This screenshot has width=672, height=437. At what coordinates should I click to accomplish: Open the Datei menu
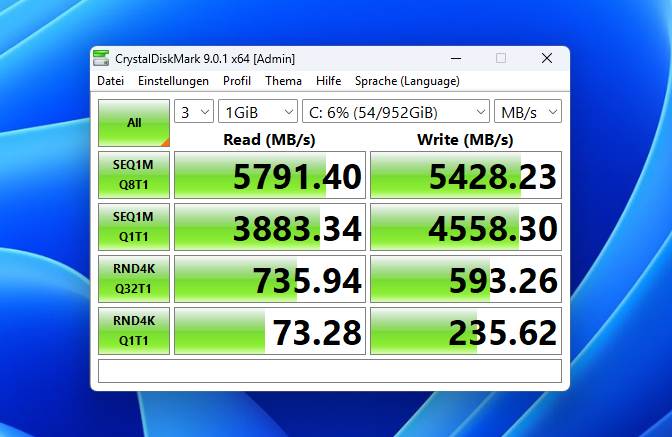111,81
